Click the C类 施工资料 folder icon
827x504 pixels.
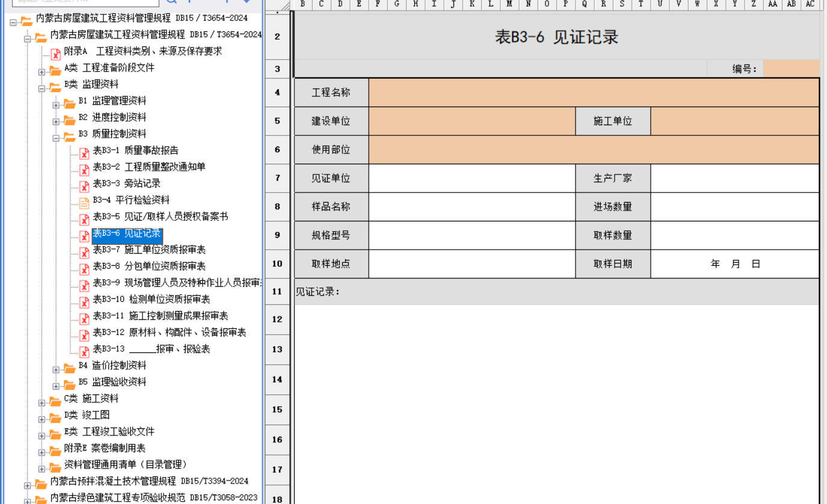click(55, 400)
